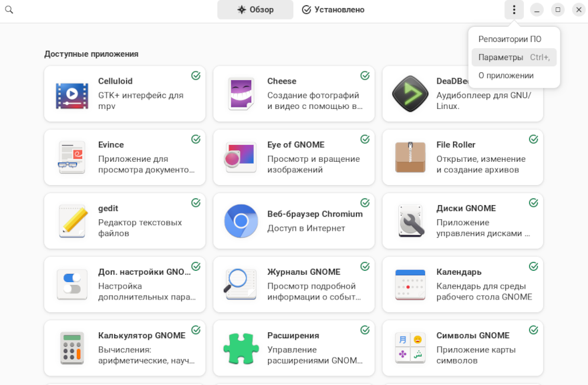Screen dimensions: 588x385
Task: Open the File Roller archive icon
Action: 410,158
